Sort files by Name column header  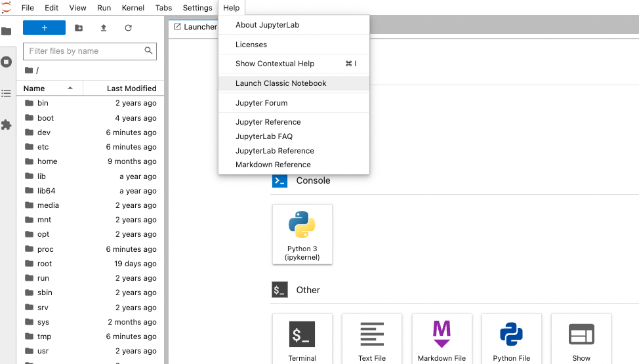pos(49,89)
